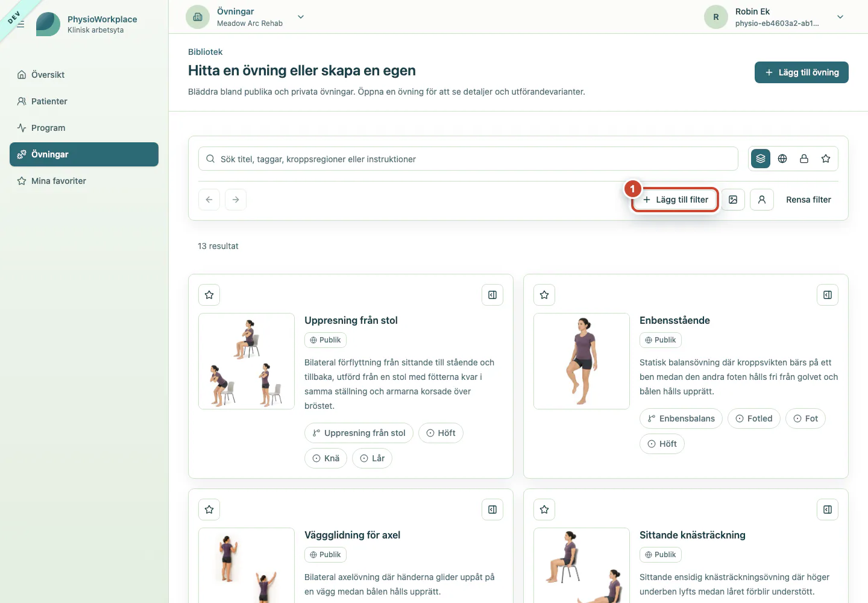Go to the previous results page arrow
This screenshot has height=603, width=868.
209,200
